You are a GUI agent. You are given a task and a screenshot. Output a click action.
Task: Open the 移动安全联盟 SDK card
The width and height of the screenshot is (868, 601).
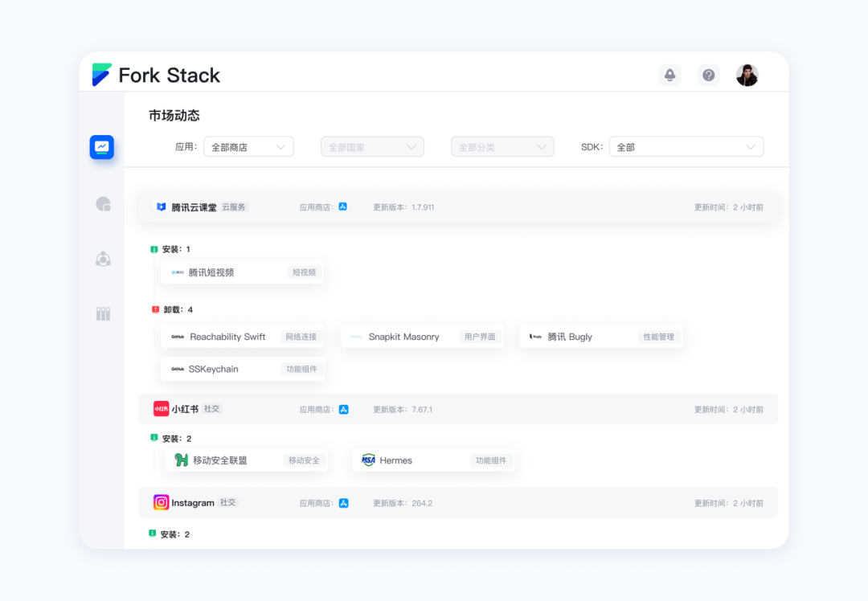(x=247, y=460)
